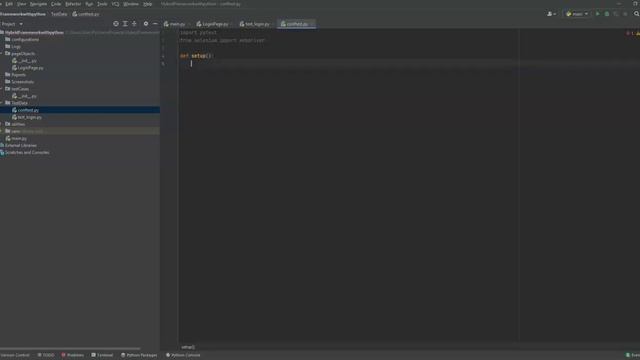Open the Window menu
This screenshot has height=360, width=640.
point(131,4)
